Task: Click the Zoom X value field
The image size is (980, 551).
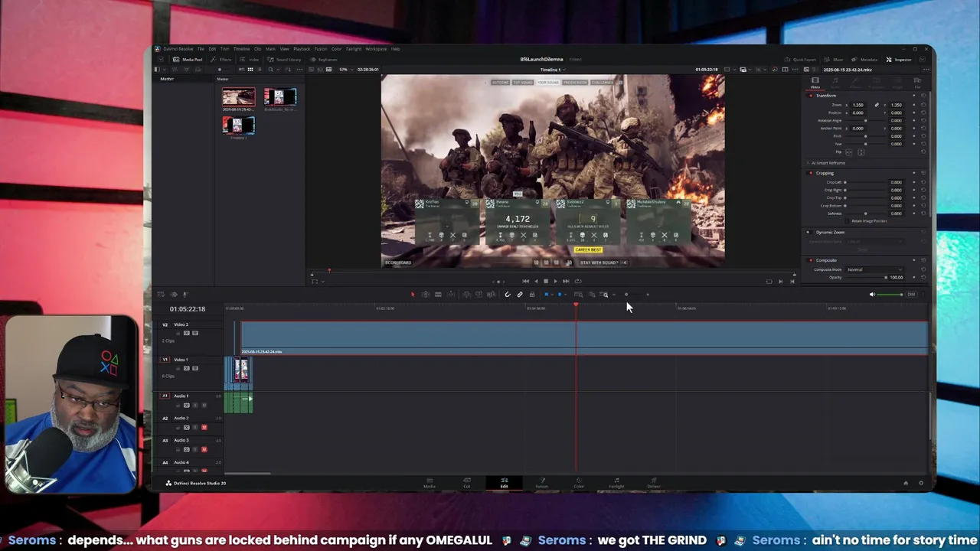Action: pos(857,105)
